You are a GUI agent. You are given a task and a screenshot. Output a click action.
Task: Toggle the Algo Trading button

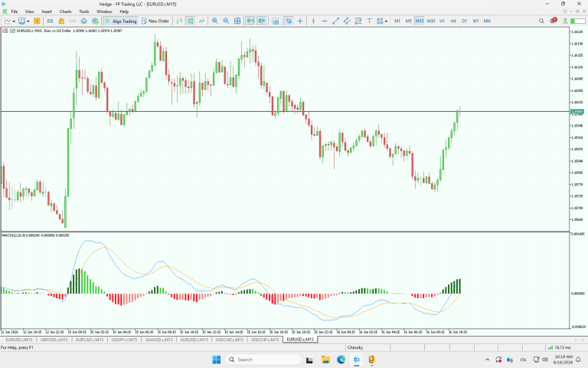click(121, 21)
